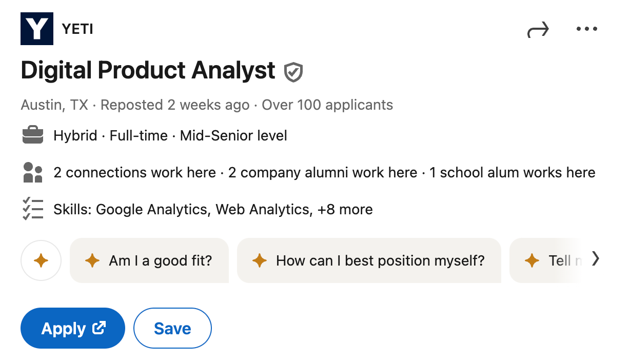Click the external-link icon inside Apply button
Screen dimensions: 630x364
pyautogui.click(x=100, y=328)
